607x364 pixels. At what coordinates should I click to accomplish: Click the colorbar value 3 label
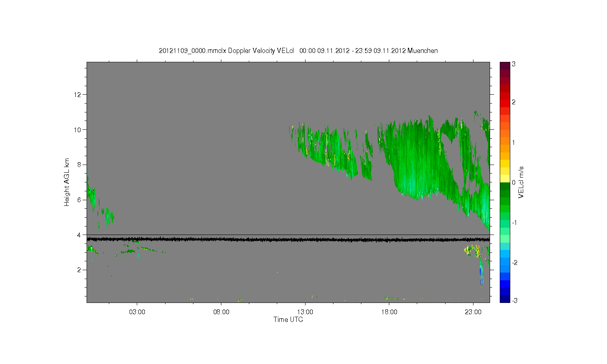[x=514, y=64]
